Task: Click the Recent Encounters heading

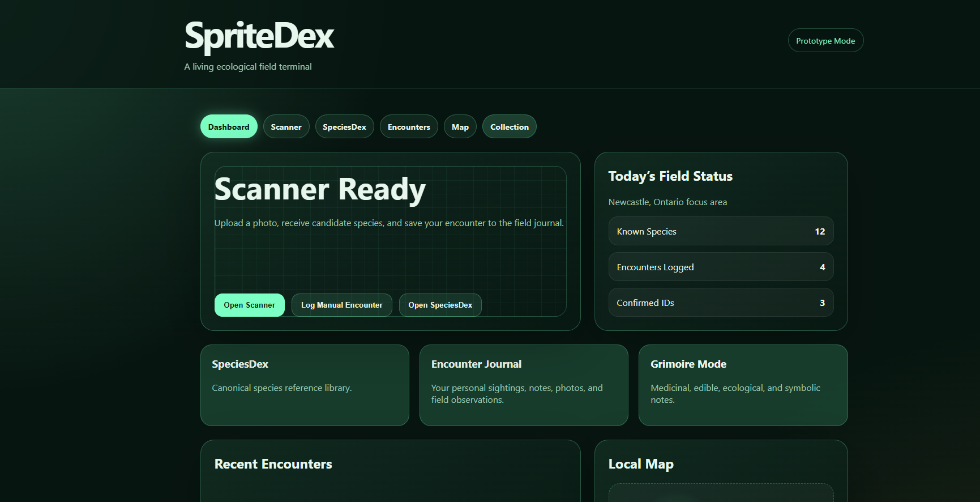Action: coord(273,464)
